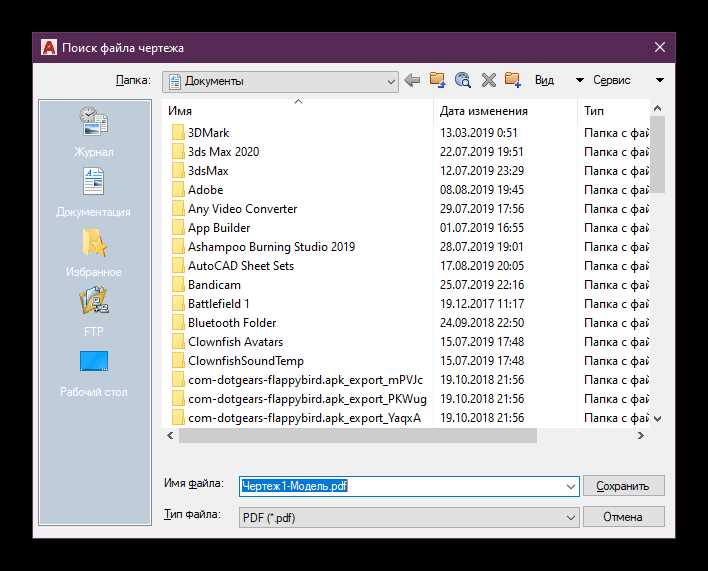Open the Журнал history shortcut
Viewport: 708px width, 571px height.
point(94,132)
